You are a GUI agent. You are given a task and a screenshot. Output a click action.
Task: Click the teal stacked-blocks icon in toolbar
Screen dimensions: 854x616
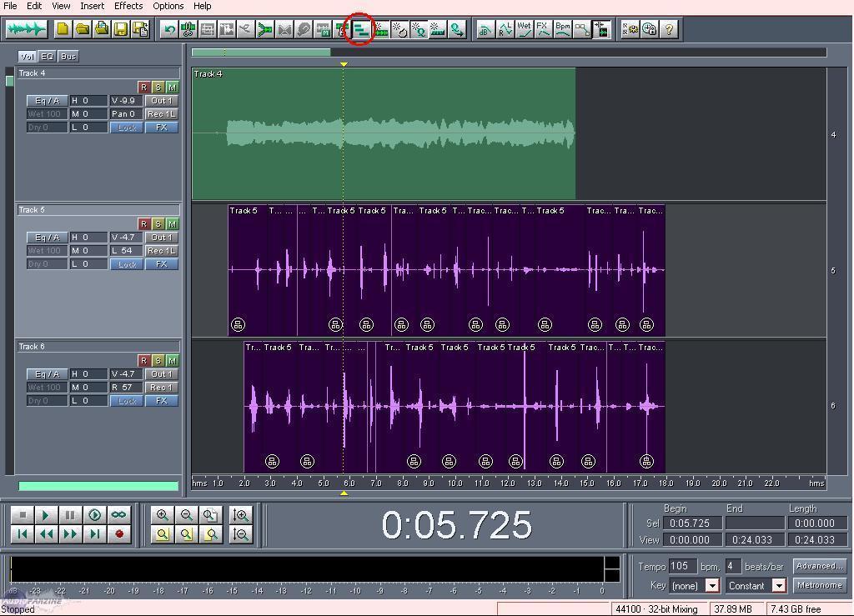tap(360, 29)
